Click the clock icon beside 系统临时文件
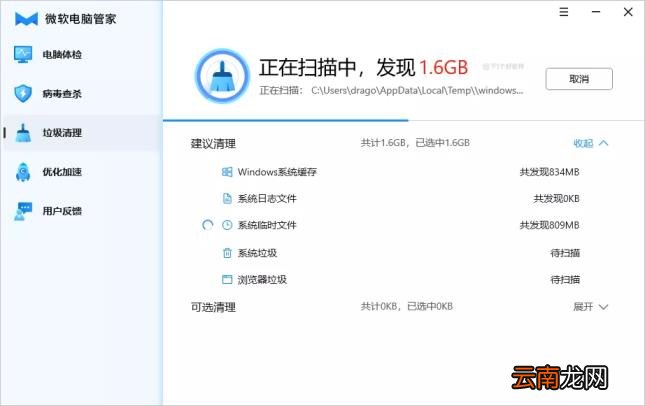Viewport: 645px width, 406px height. tap(227, 225)
